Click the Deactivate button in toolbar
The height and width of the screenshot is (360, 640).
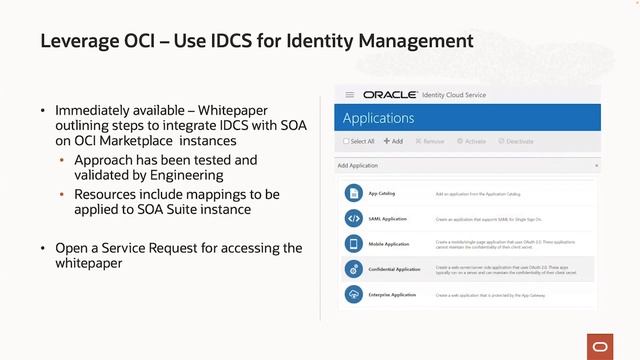(516, 141)
